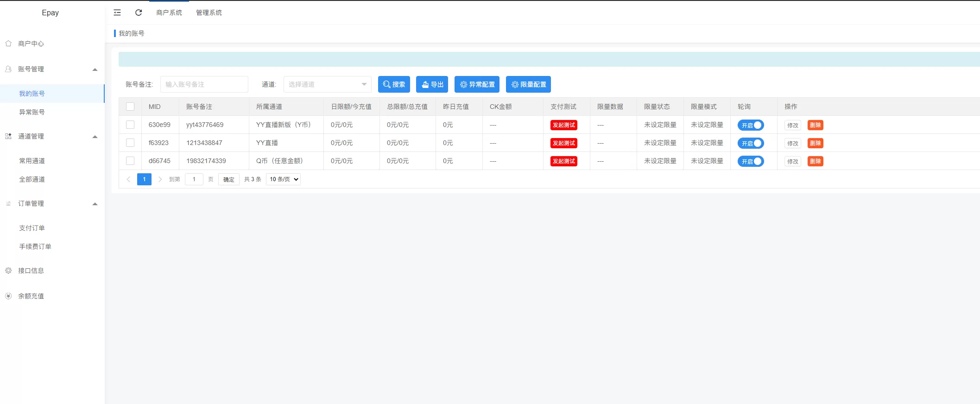Click 修改 for account d66745
980x404 pixels.
coord(792,161)
